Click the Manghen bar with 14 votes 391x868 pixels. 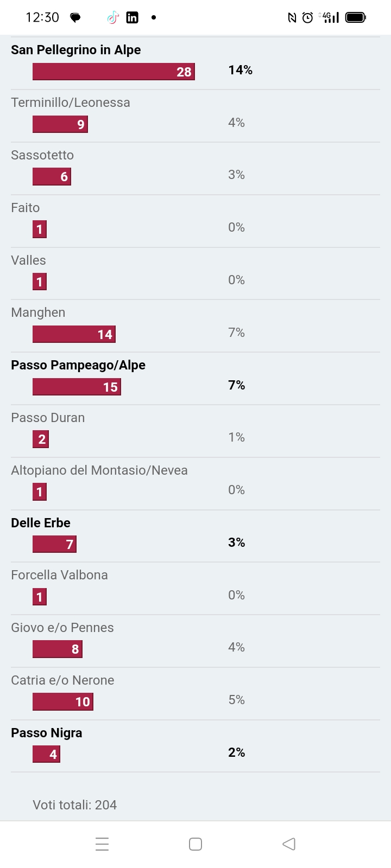click(x=74, y=334)
